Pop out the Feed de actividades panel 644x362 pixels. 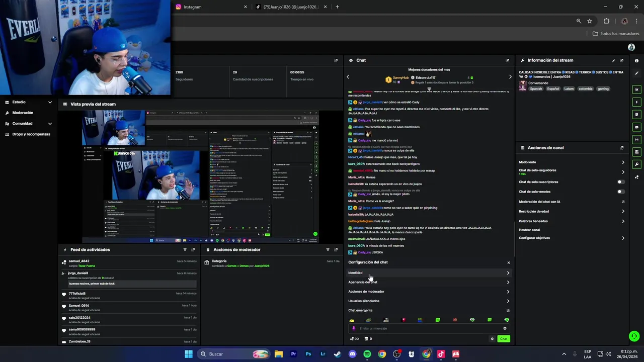(x=193, y=249)
